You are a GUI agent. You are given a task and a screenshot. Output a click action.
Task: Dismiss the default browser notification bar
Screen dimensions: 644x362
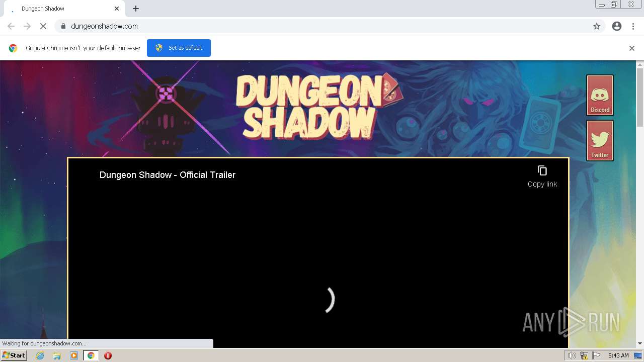coord(632,48)
